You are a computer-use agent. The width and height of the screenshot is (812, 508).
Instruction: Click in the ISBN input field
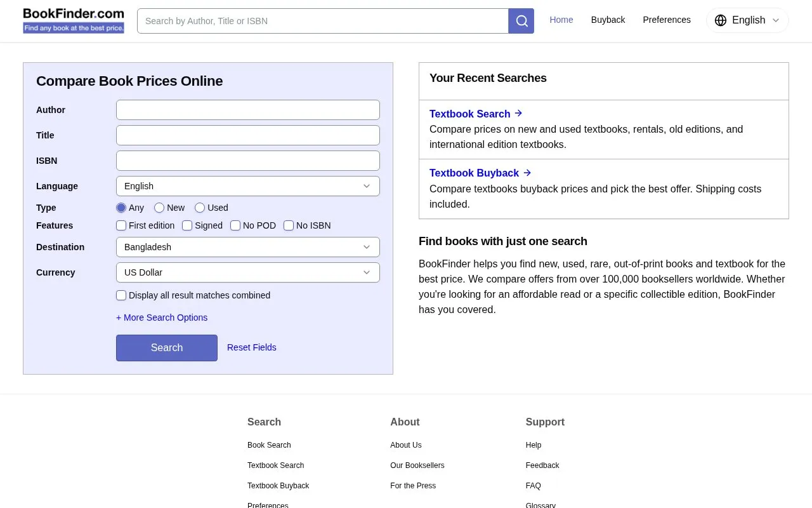(248, 161)
